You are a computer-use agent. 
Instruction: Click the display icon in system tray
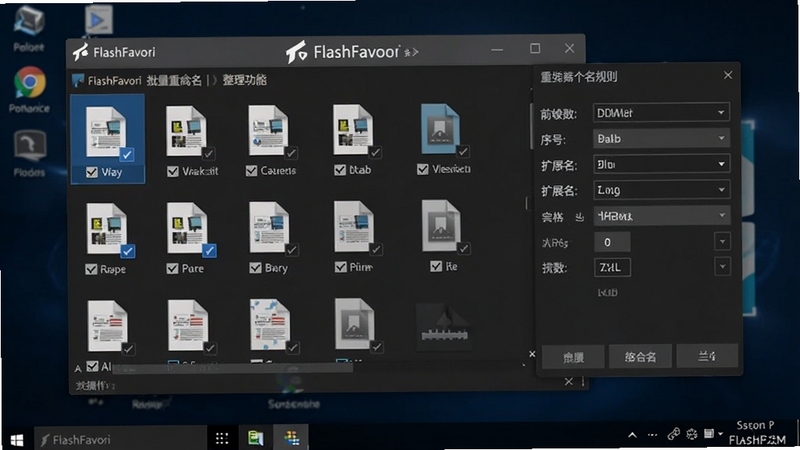tap(709, 434)
